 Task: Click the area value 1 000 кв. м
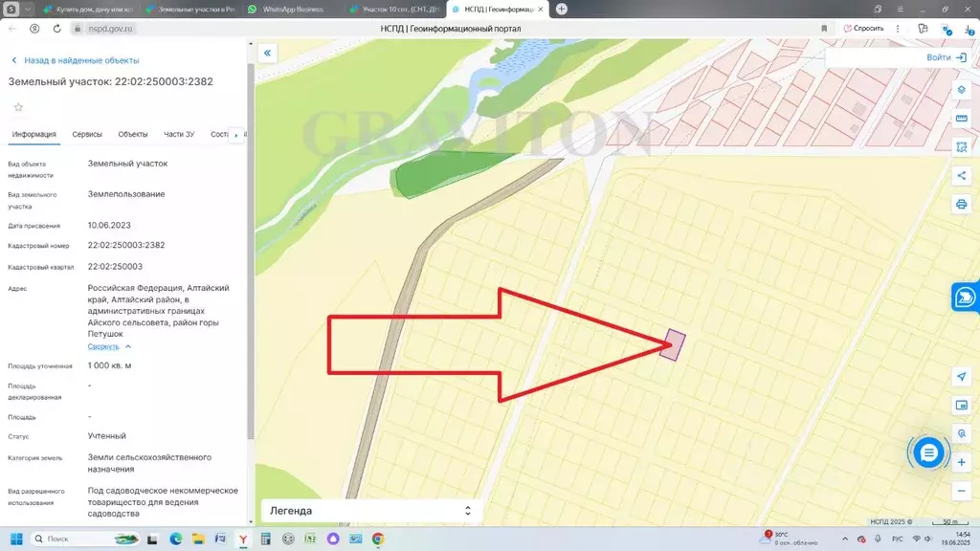coord(109,365)
